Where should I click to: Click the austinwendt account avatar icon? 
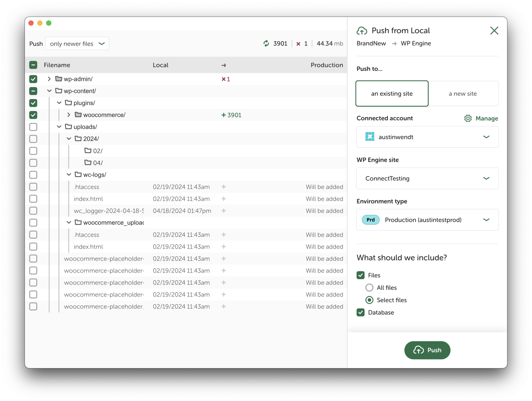point(370,137)
